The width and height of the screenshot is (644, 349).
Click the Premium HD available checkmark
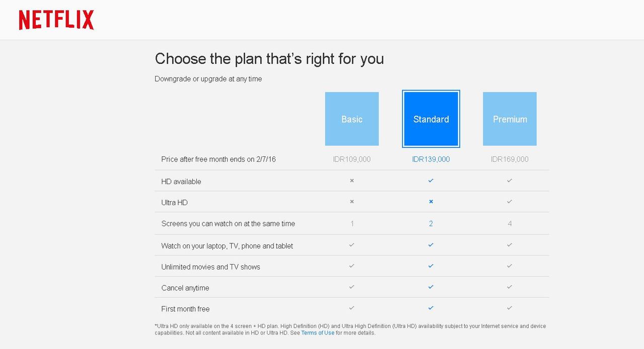pos(510,181)
